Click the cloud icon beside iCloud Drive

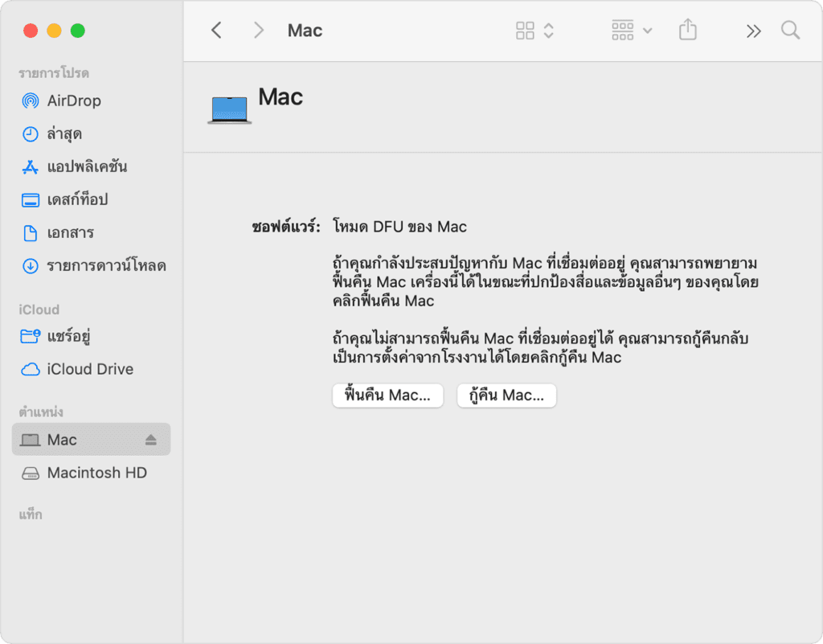(x=31, y=369)
